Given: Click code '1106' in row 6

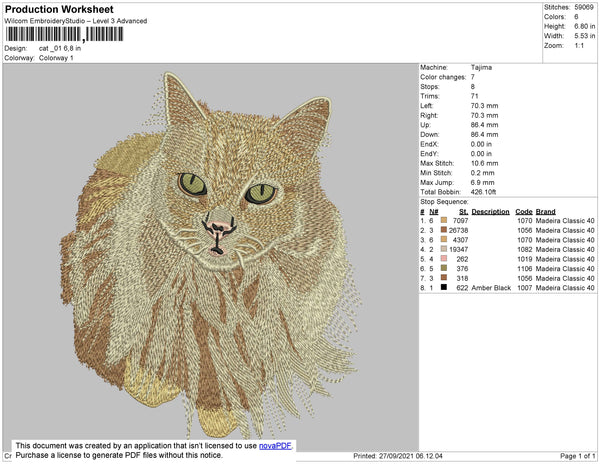Looking at the screenshot, I should point(525,269).
